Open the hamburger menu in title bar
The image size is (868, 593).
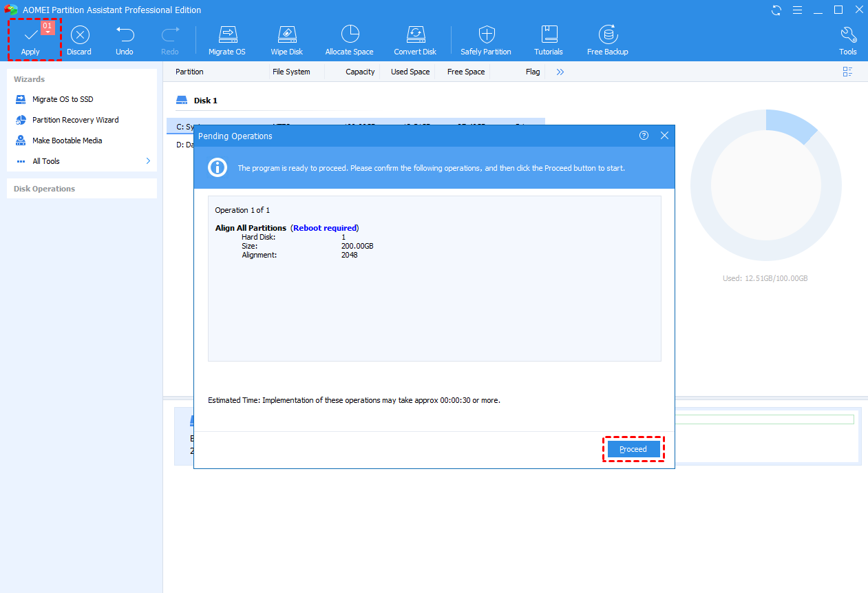(x=797, y=10)
